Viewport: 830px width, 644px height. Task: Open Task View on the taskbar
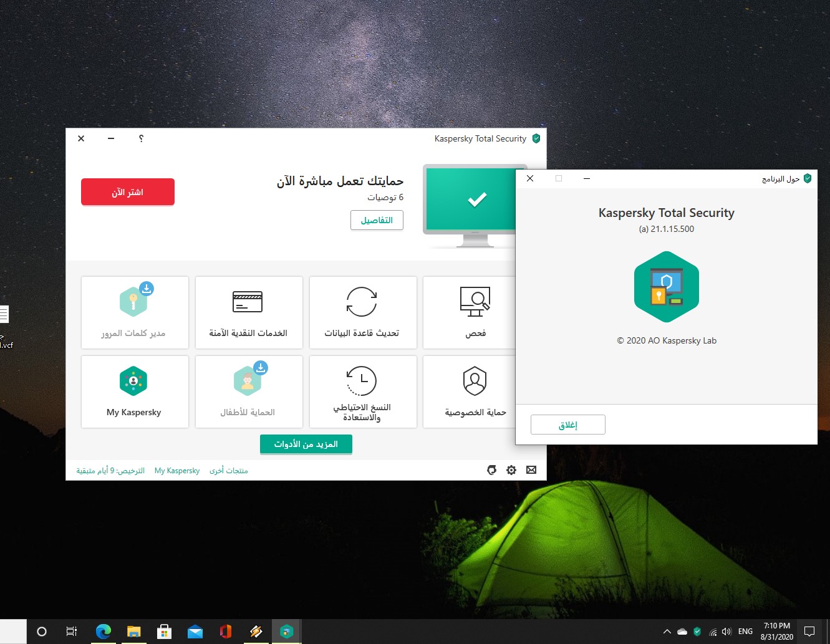72,632
